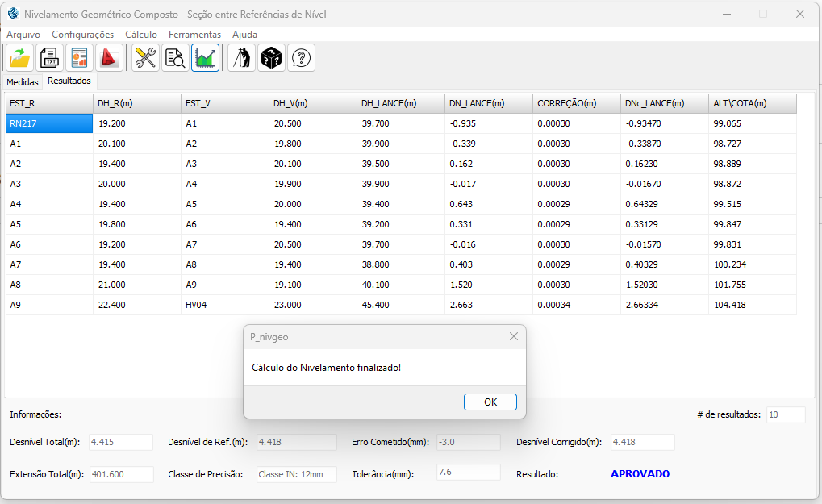The image size is (822, 504).
Task: Click the dice question-mark icon
Action: pos(272,57)
